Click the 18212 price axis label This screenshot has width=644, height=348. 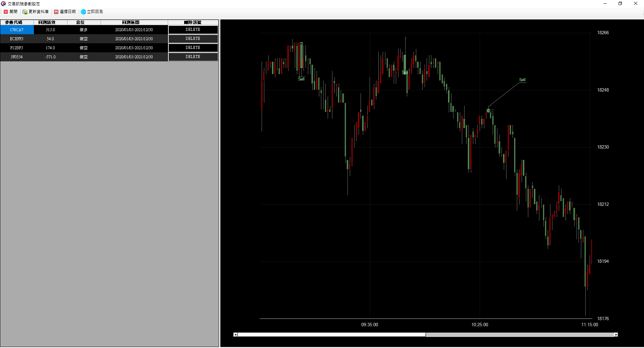point(603,204)
